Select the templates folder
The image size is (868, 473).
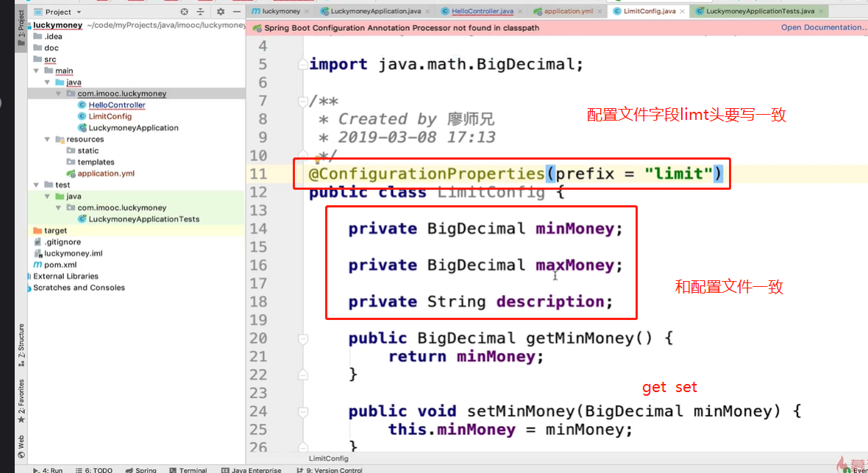click(x=96, y=162)
